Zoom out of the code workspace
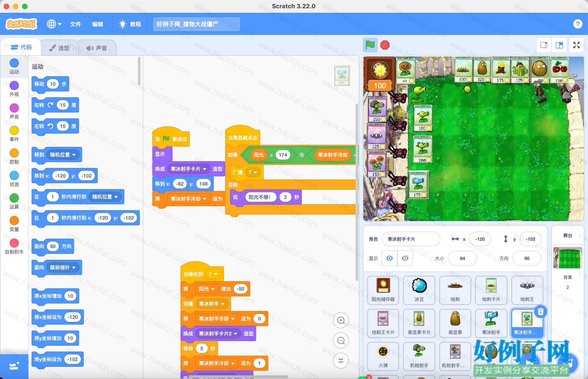 [x=341, y=341]
